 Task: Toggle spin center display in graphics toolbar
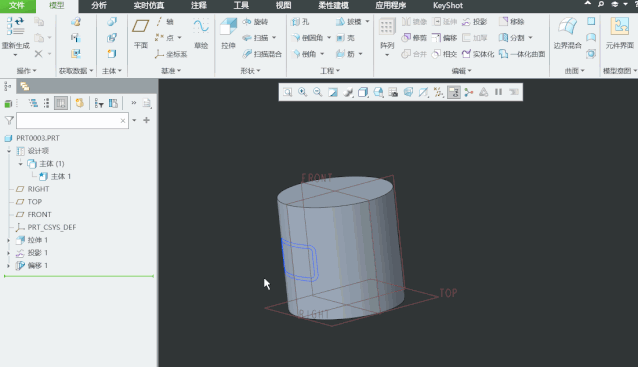pyautogui.click(x=469, y=92)
